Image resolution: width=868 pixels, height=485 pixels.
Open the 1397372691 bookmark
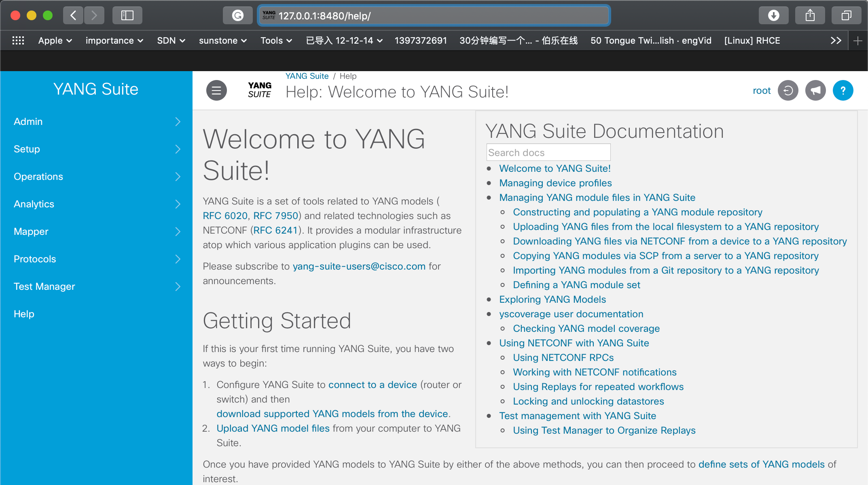coord(421,40)
